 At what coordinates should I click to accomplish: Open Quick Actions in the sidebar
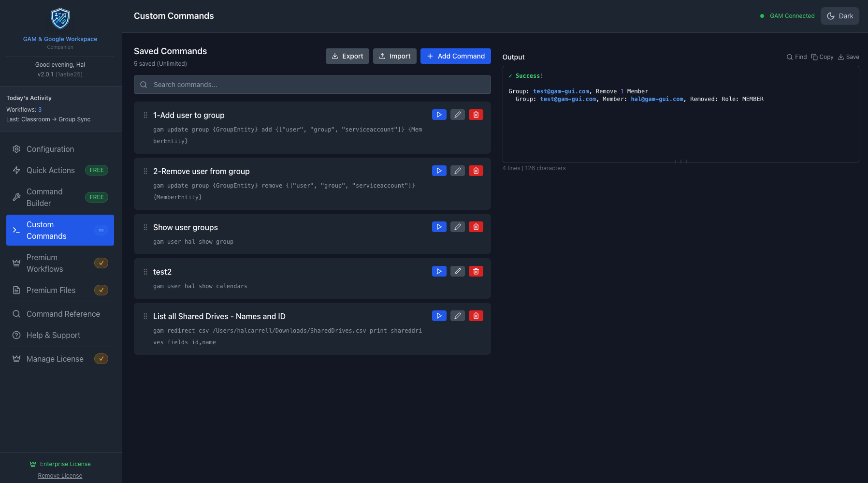tap(60, 170)
